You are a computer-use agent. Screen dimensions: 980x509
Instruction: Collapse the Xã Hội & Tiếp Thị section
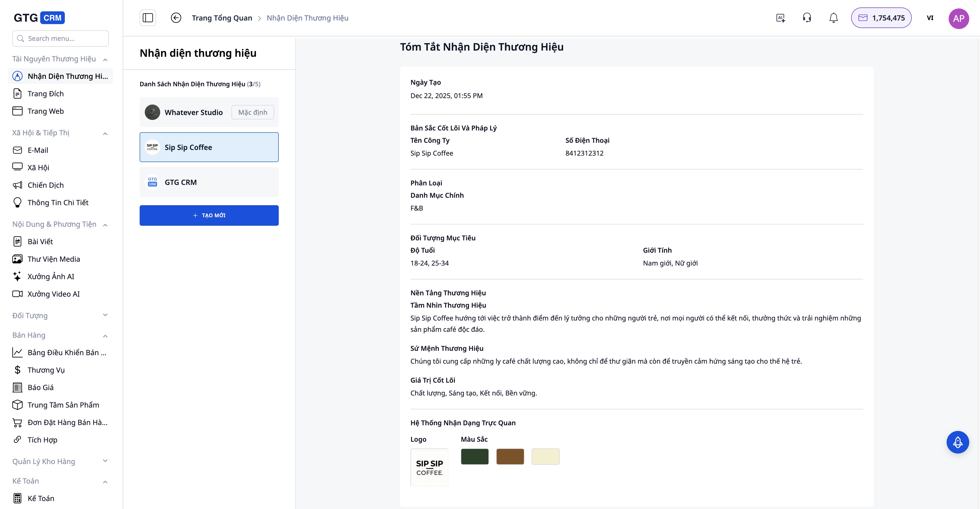(x=105, y=133)
